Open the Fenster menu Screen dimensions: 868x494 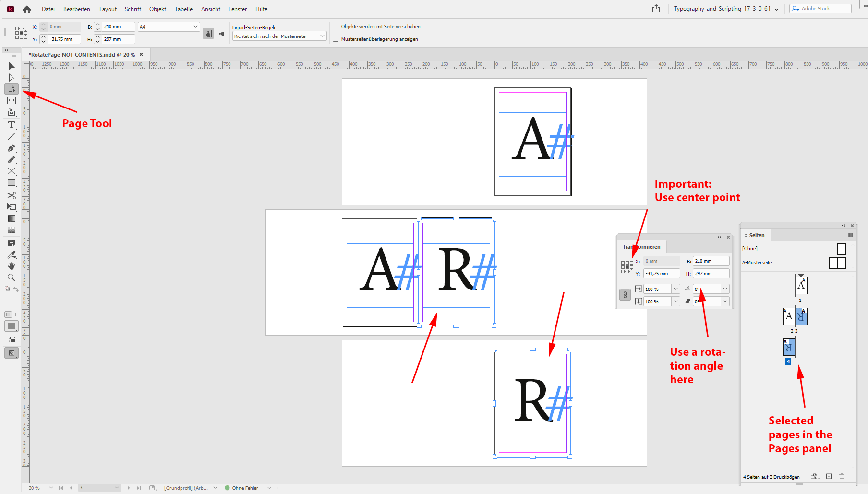(237, 9)
